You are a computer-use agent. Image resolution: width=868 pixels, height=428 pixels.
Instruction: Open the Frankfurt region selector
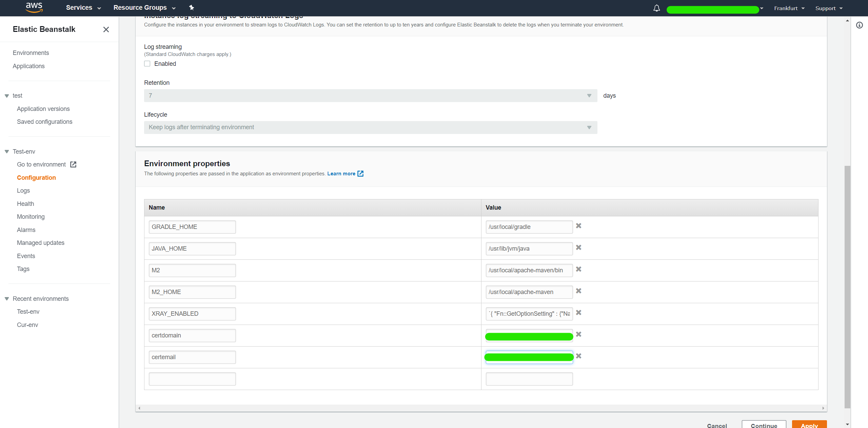pos(789,8)
